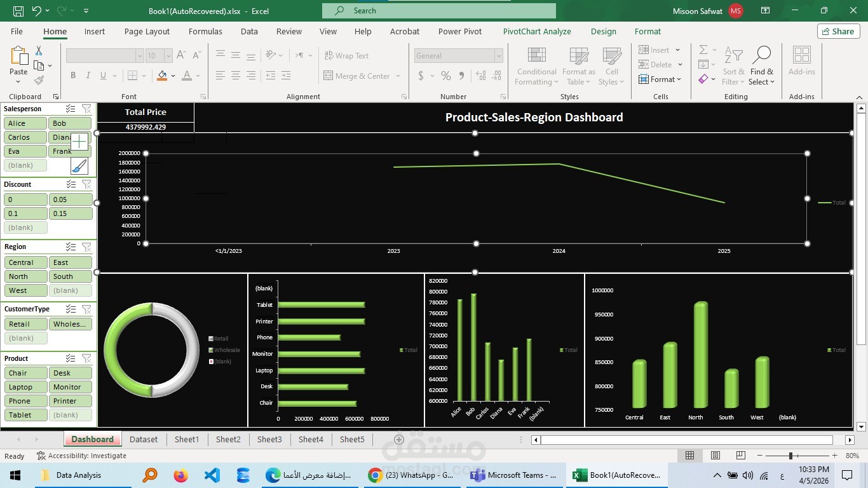
Task: Click the AutoSum icon
Action: [x=703, y=50]
